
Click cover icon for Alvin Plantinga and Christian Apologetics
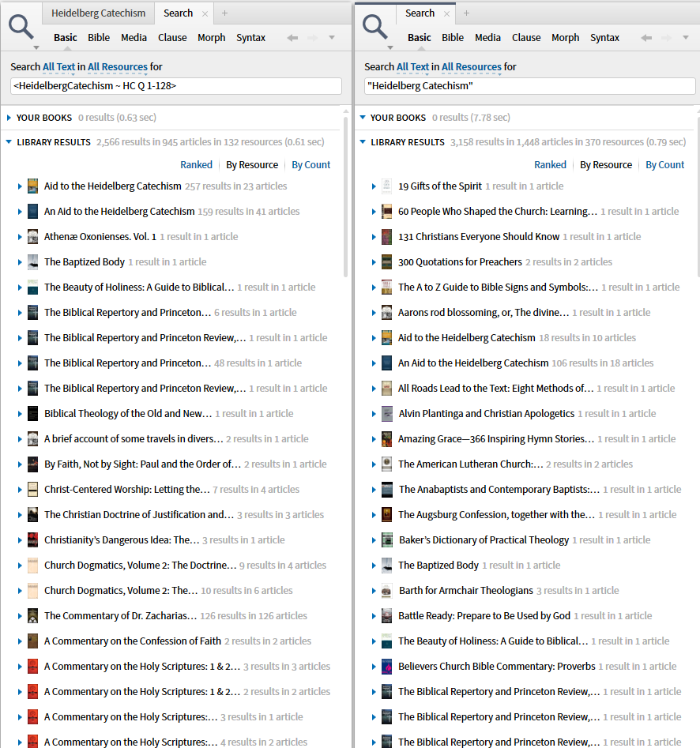tap(386, 414)
